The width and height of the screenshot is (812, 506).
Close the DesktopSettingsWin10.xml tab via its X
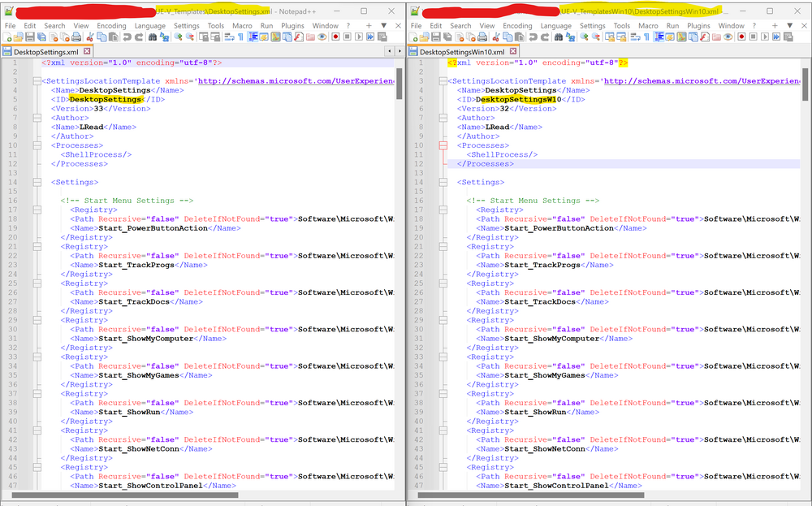click(512, 51)
